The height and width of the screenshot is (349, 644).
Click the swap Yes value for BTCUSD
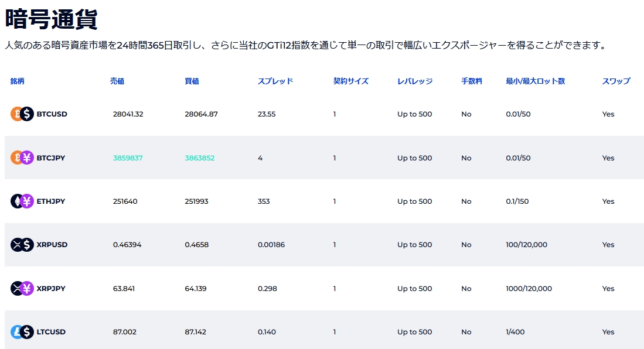(608, 114)
